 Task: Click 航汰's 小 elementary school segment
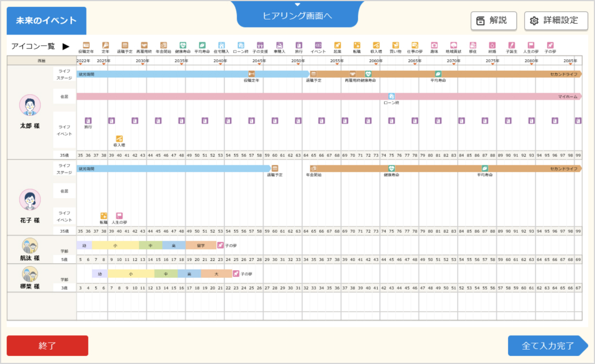click(x=115, y=245)
